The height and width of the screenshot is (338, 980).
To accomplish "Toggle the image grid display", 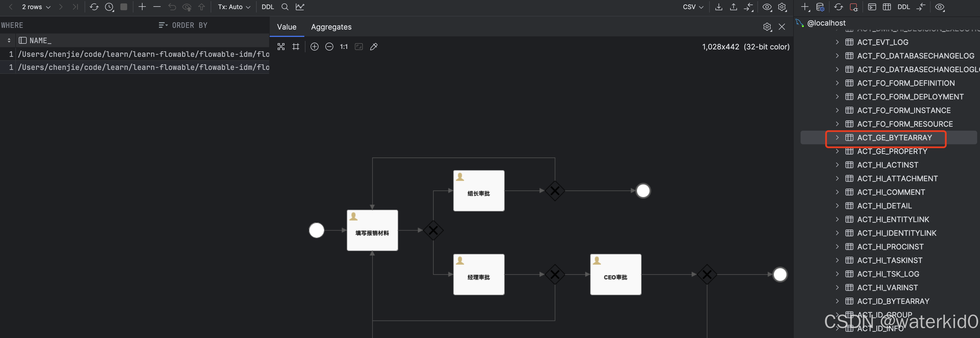I will click(296, 46).
